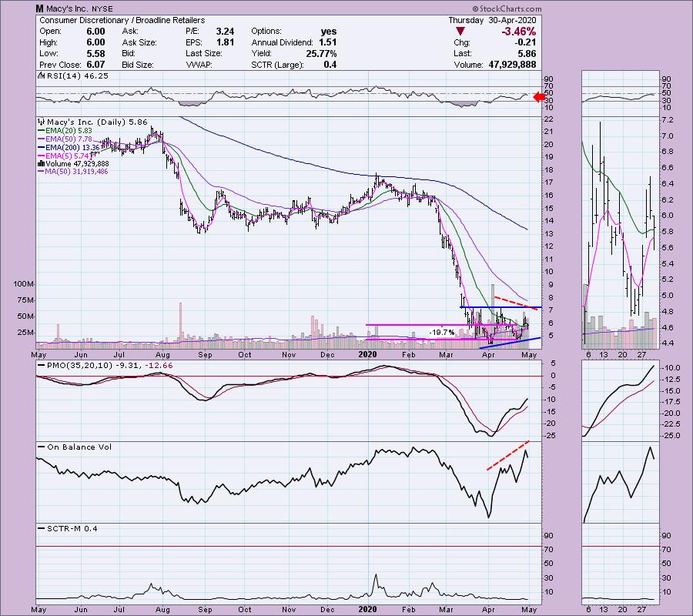Image resolution: width=693 pixels, height=616 pixels.
Task: Click the Low value 5.58
Action: [96, 53]
